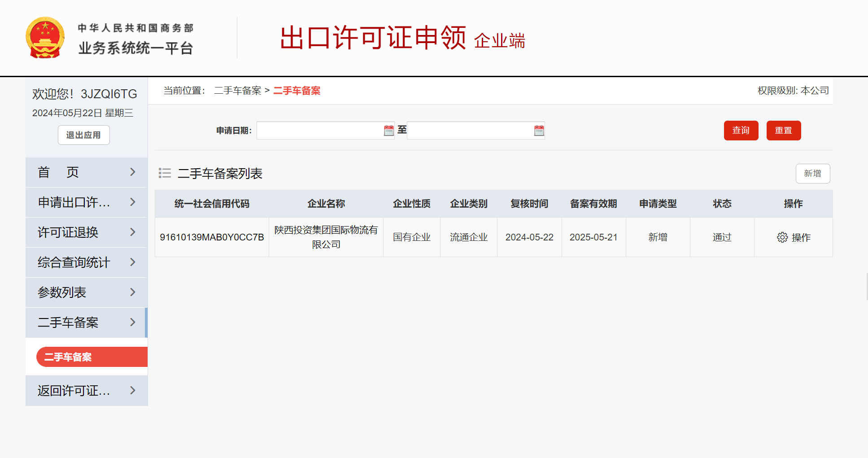
Task: Expand the 参数列表 chevron
Action: 132,292
